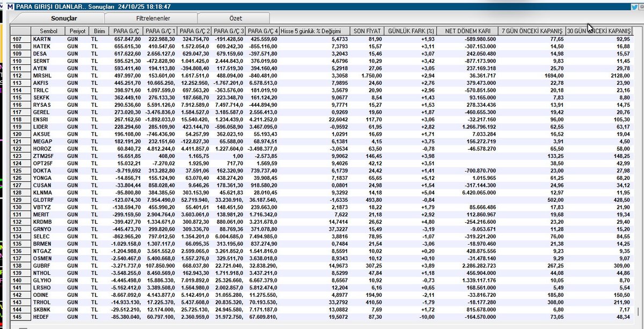
Task: Select the KARTN symbol cell
Action: (x=47, y=40)
